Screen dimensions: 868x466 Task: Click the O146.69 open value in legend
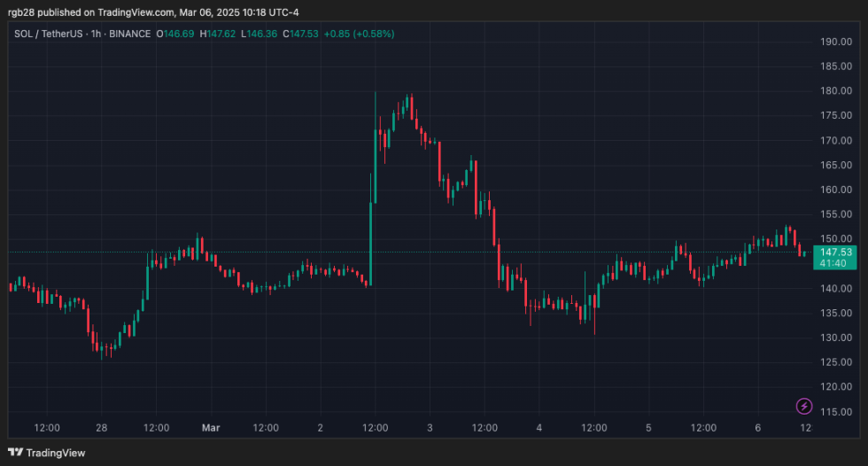(x=175, y=34)
